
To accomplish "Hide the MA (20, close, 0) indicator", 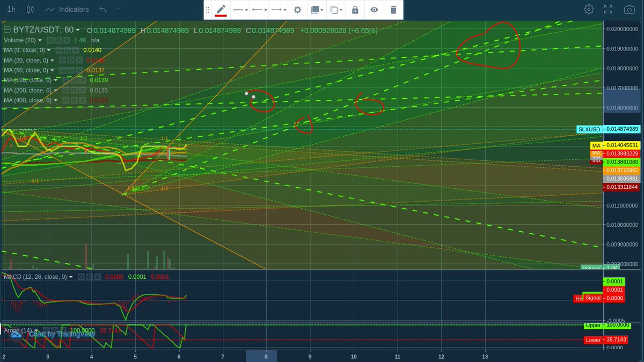I will coord(62,60).
